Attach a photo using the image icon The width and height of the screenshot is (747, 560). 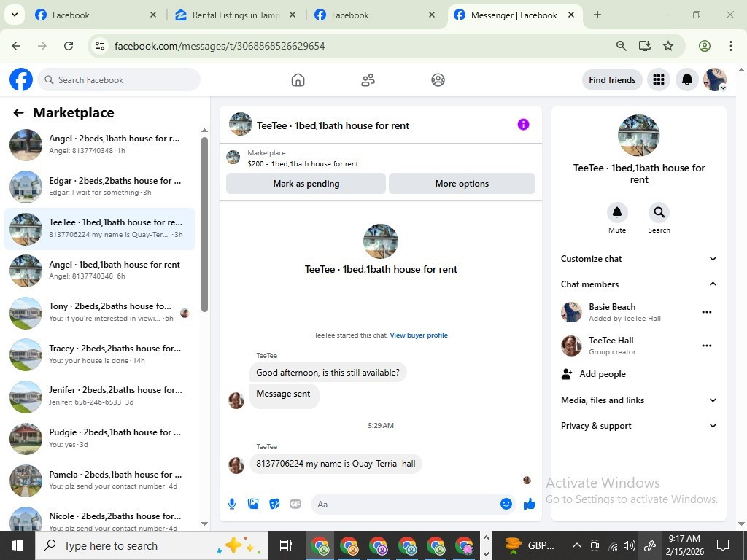point(253,504)
